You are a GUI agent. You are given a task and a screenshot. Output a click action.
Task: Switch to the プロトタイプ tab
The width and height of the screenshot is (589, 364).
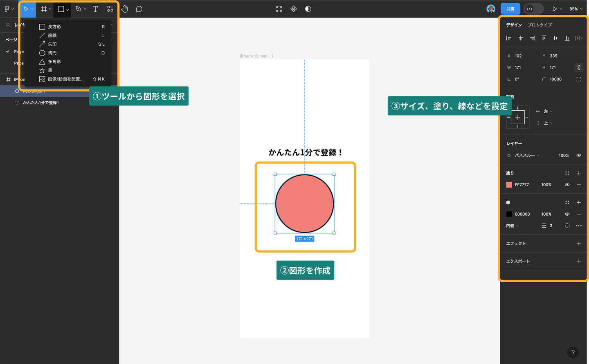(540, 25)
